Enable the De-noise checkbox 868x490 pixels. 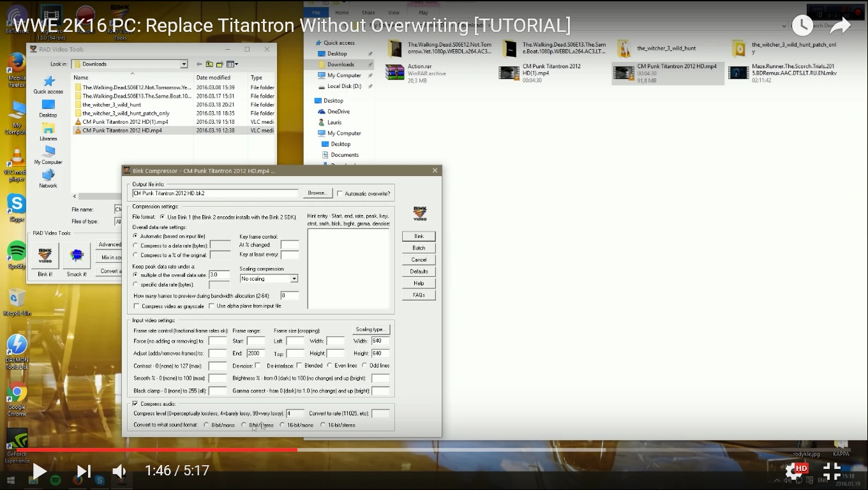click(x=257, y=366)
